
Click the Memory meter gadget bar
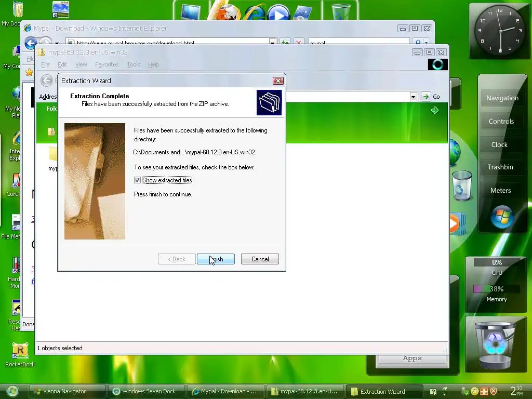click(x=497, y=289)
